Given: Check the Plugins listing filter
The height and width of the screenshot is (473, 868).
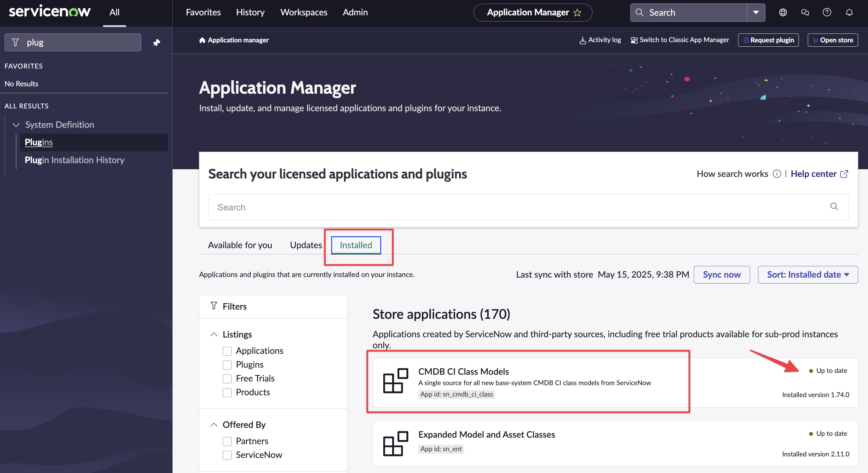Looking at the screenshot, I should tap(227, 365).
